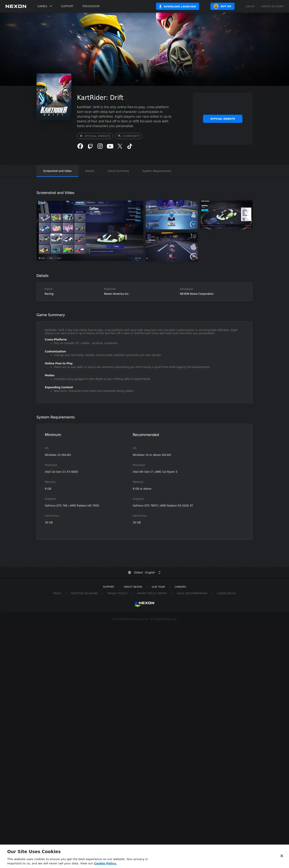Open the blue racetrack gameplay screenshot

tap(172, 215)
